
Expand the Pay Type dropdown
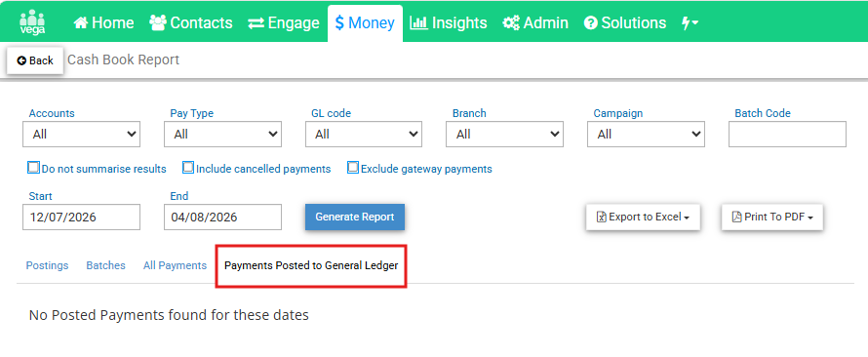tap(222, 134)
